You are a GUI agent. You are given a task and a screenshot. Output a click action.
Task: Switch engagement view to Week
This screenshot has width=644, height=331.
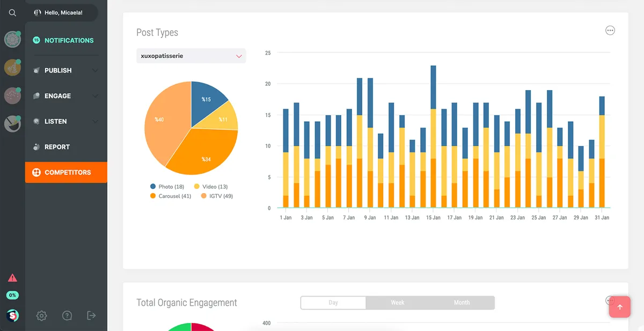coord(398,303)
